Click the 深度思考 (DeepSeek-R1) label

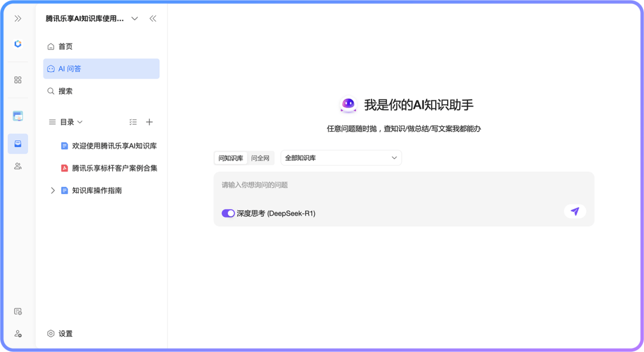(x=276, y=213)
